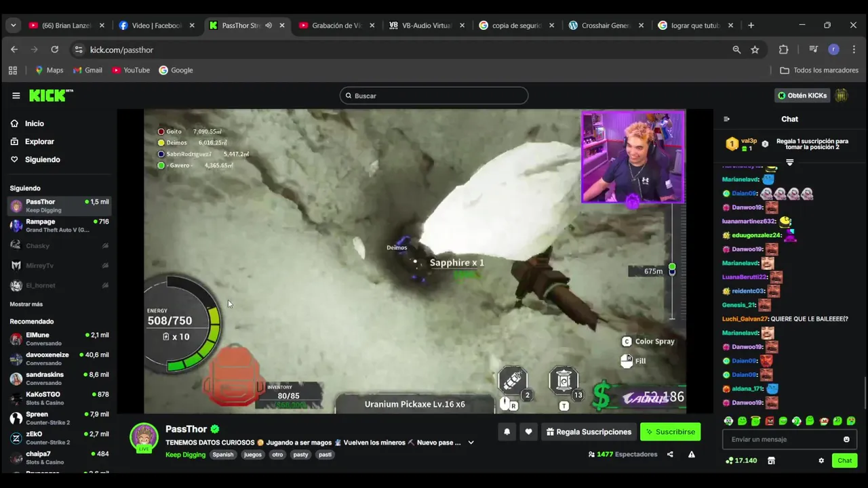Toggle bookmark star for this page
Image resolution: width=868 pixels, height=488 pixels.
(755, 49)
